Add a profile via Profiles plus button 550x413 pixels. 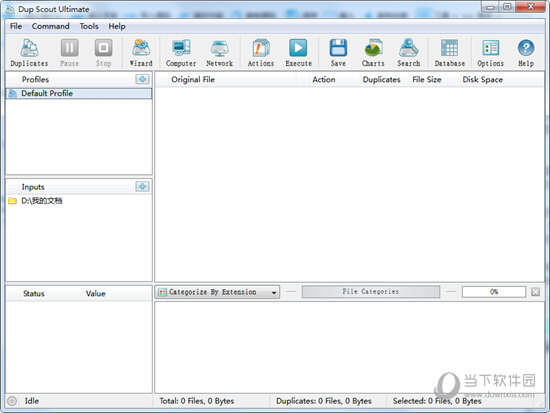[142, 79]
